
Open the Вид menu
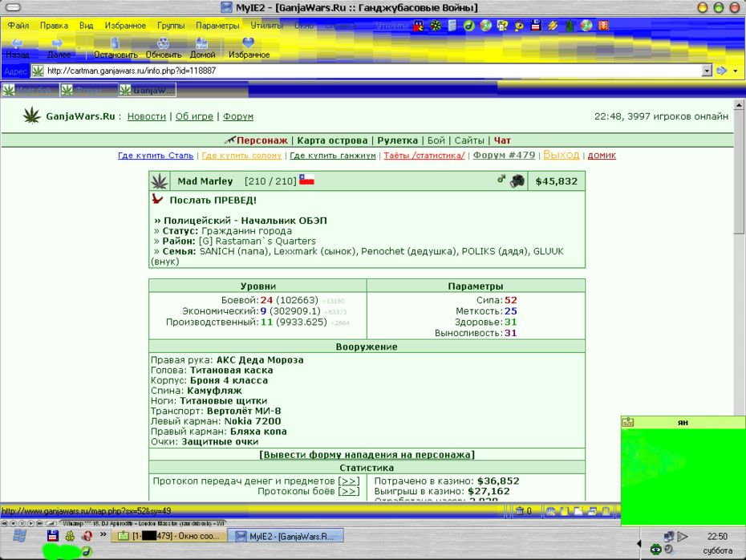click(x=86, y=26)
